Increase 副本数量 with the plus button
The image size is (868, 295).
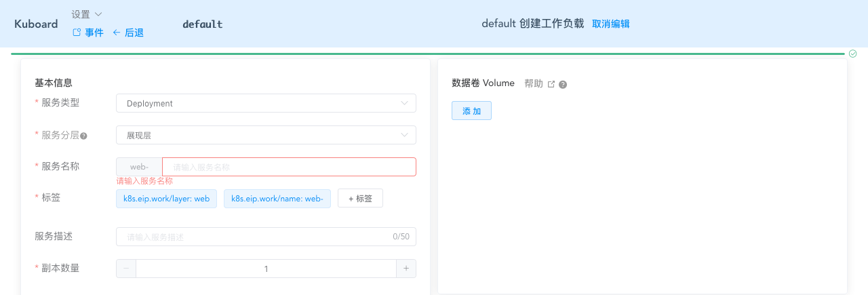point(406,269)
